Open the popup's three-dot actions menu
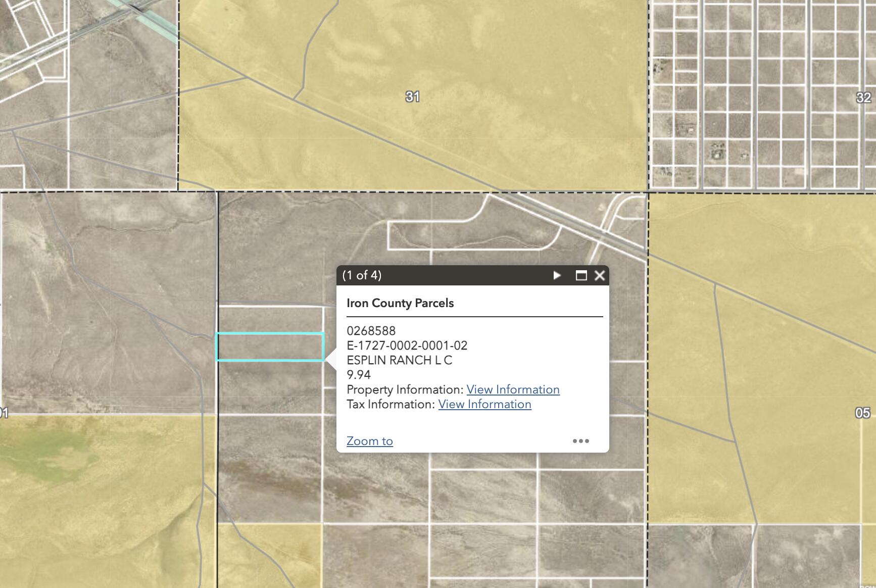The image size is (876, 588). 580,441
